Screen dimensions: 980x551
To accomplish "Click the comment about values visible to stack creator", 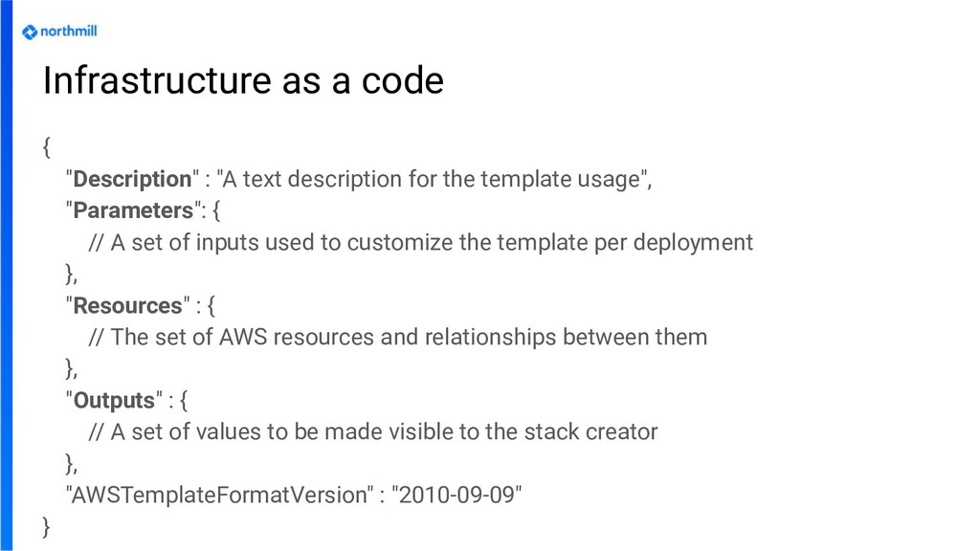I will tap(372, 432).
